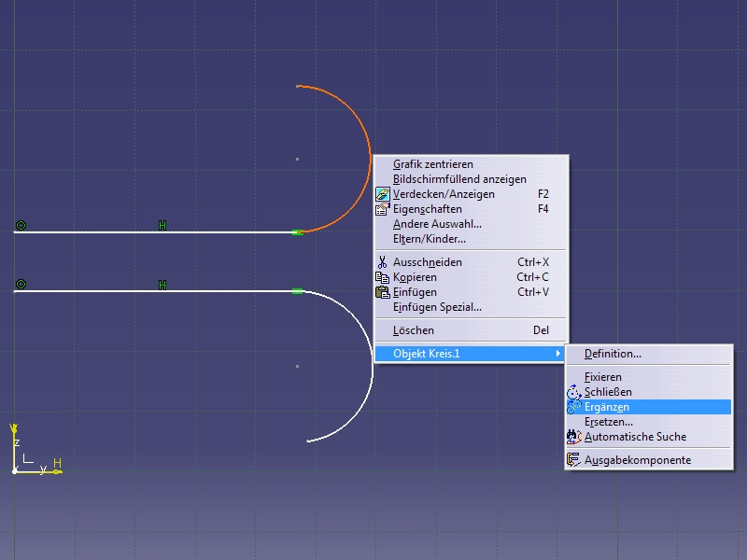
Task: Choose Grafik zentrieren from context menu
Action: coord(472,164)
